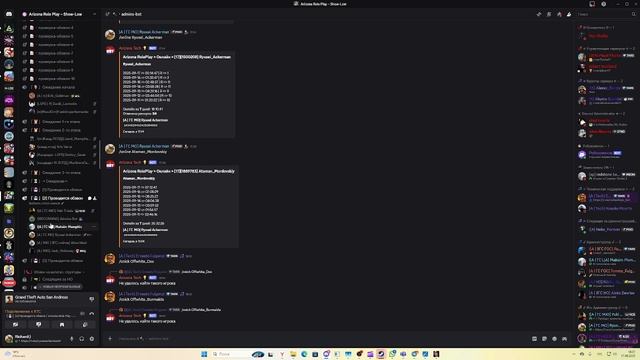Open the soundboard in voice panel
This screenshot has width=640, height=360.
click(85, 324)
